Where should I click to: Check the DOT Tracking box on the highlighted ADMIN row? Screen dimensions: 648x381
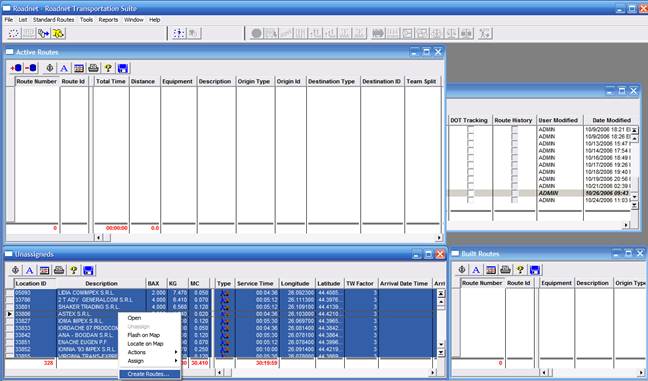coord(470,193)
